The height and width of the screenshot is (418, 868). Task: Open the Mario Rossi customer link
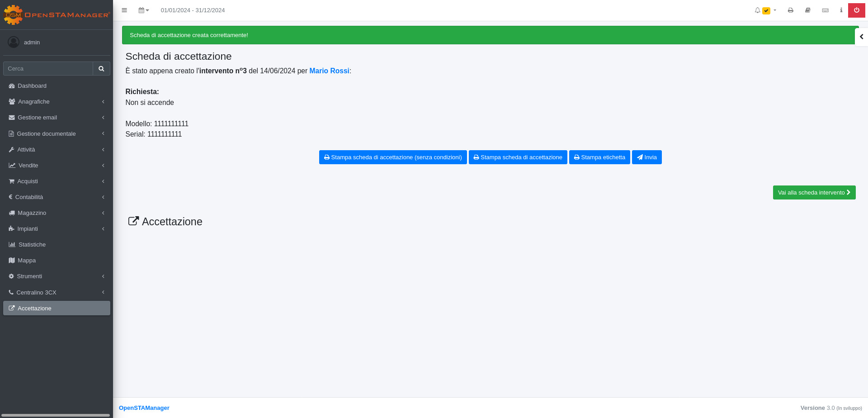tap(329, 71)
